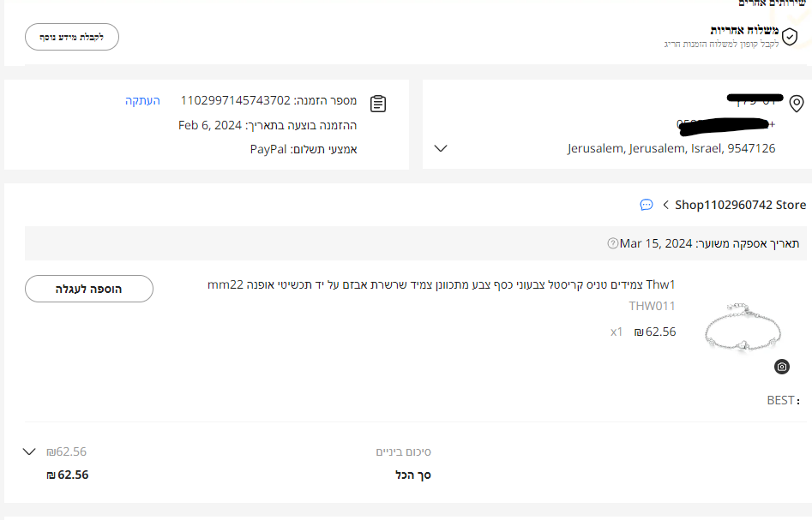Open the Shop1102960742 Store link
Viewport: 812px width, 520px height.
pyautogui.click(x=740, y=205)
